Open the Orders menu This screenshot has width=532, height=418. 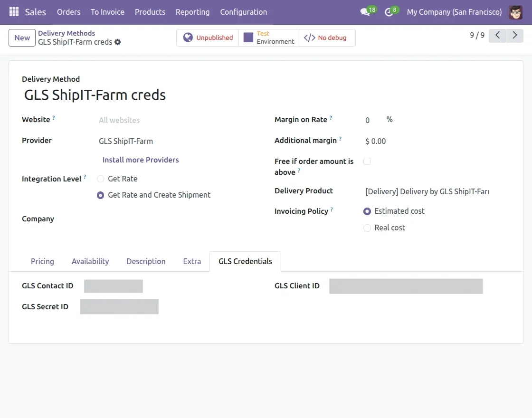click(68, 12)
